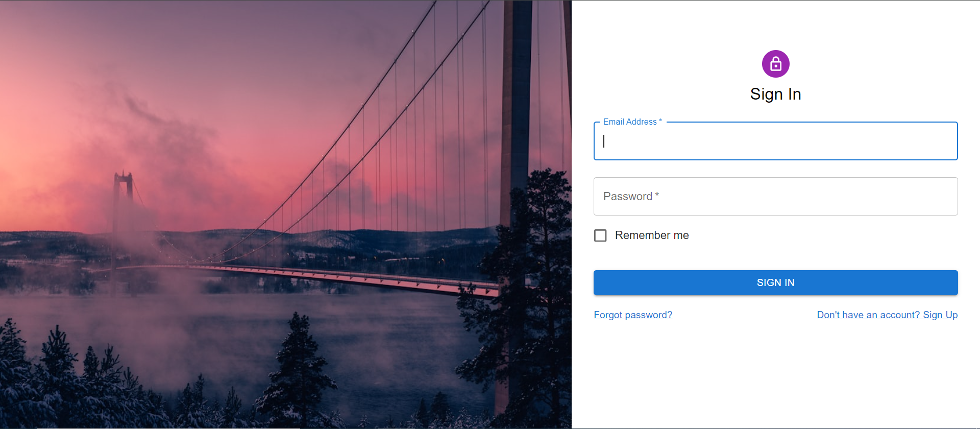Enable the Remember me checkbox
Viewport: 980px width, 429px height.
[600, 235]
